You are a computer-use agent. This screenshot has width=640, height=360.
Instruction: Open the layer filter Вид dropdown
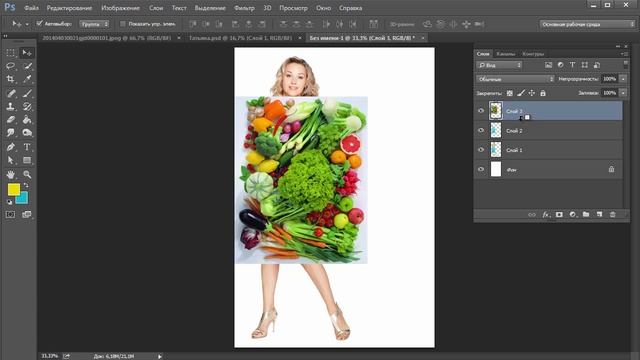pyautogui.click(x=499, y=65)
